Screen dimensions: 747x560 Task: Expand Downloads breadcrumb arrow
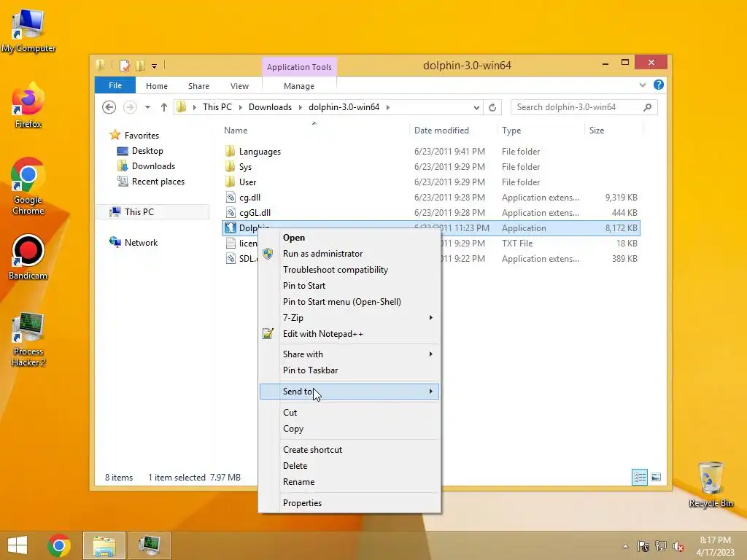(300, 108)
